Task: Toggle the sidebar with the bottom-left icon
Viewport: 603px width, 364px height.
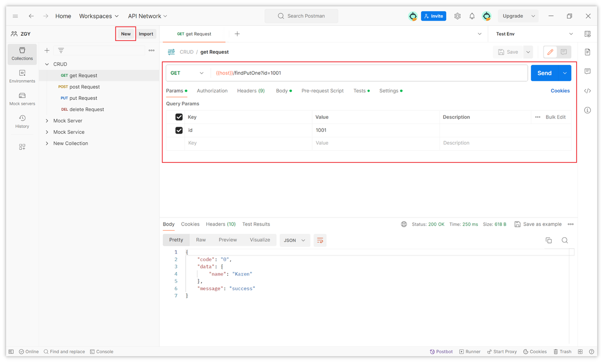Action: click(x=11, y=352)
